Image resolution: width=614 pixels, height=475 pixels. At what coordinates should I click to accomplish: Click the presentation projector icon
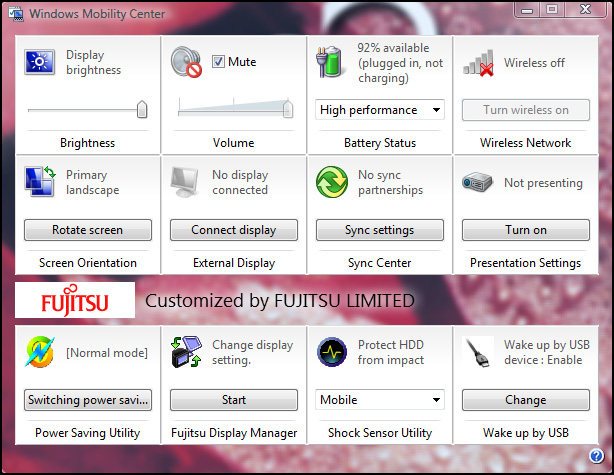point(477,182)
